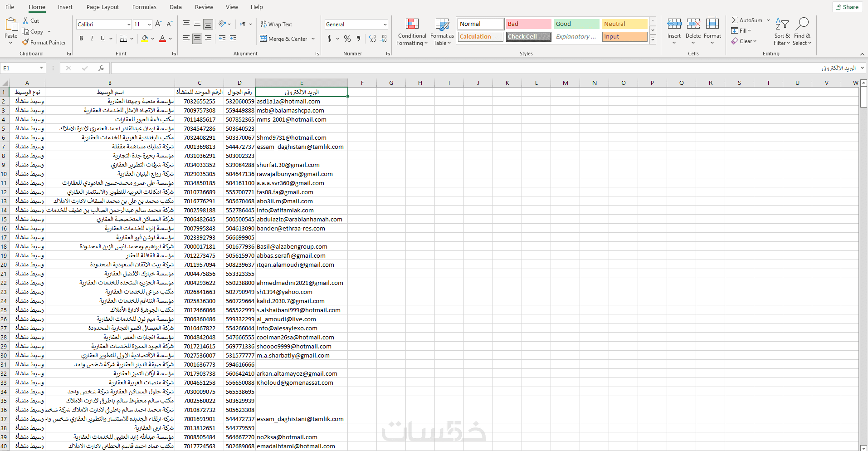Open the Orientation text-angle icon

(x=222, y=24)
